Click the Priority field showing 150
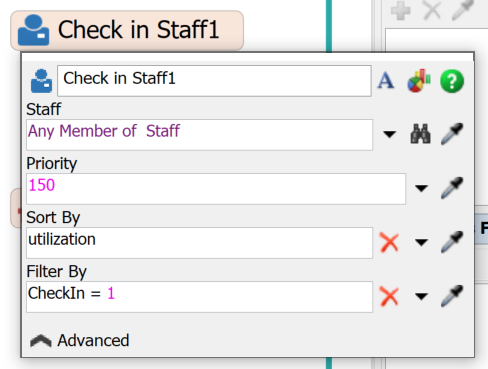The image size is (488, 369). coord(216,189)
